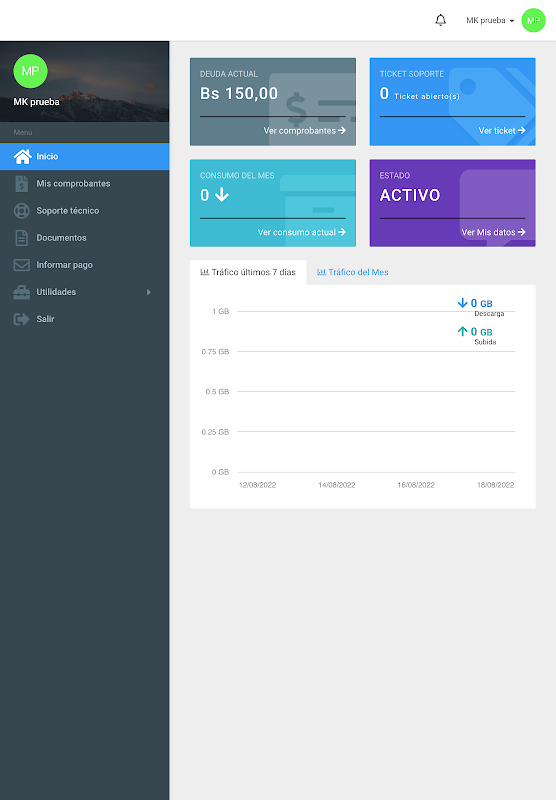Go to Inicio menu item
Screen dimensions: 556x800
point(85,157)
